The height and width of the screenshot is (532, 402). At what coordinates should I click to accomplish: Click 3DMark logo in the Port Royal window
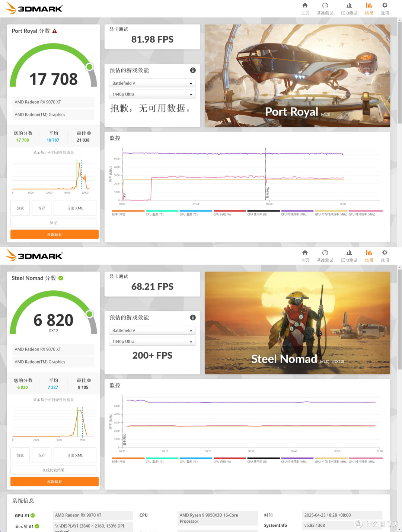click(34, 8)
